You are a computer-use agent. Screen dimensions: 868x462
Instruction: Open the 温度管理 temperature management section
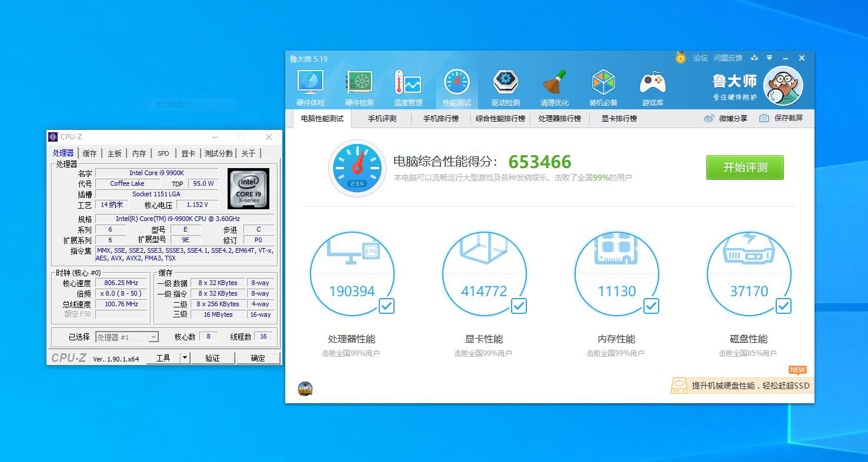click(408, 89)
